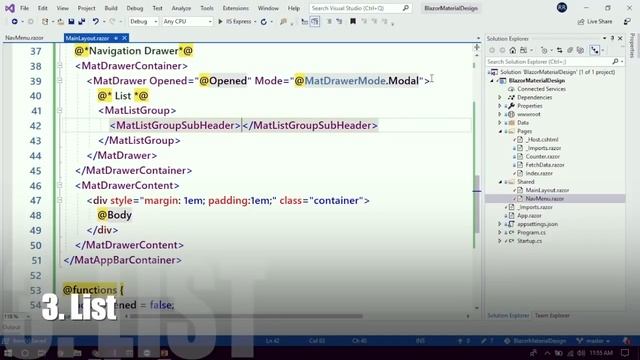Select FetchData.razor in Solution Explorer

pyautogui.click(x=544, y=165)
